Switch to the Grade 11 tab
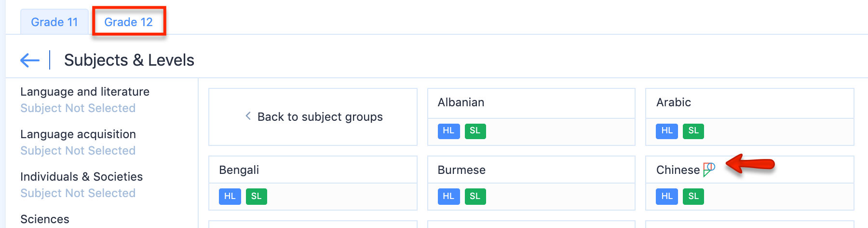Screen dimensions: 868x228 click(x=54, y=22)
